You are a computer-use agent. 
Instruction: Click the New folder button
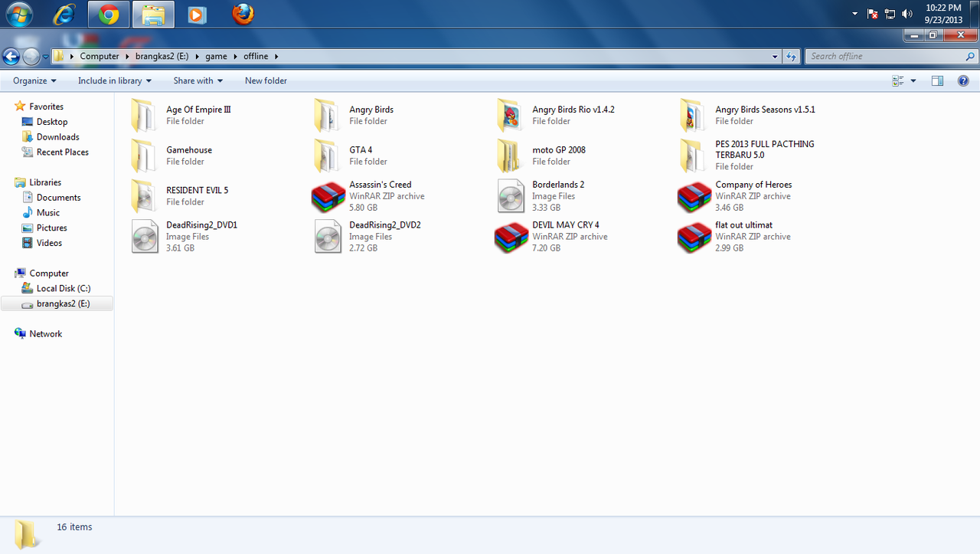[266, 80]
